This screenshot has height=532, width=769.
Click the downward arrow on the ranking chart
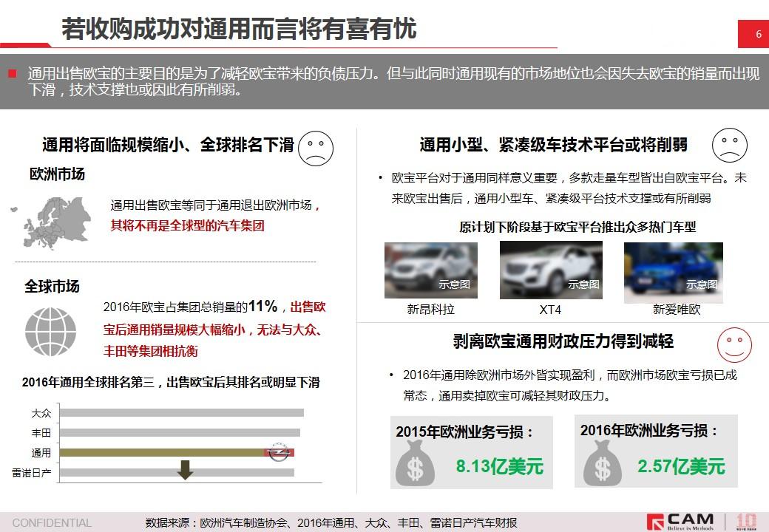click(x=185, y=470)
